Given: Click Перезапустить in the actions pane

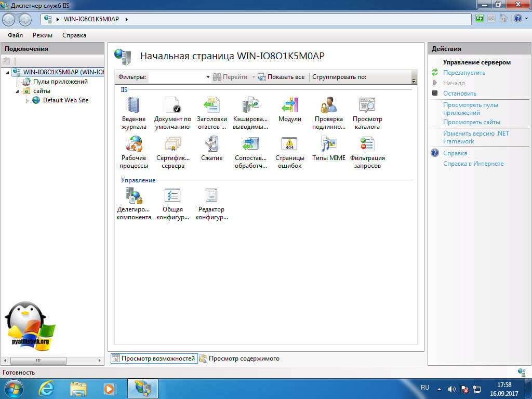Looking at the screenshot, I should point(464,73).
